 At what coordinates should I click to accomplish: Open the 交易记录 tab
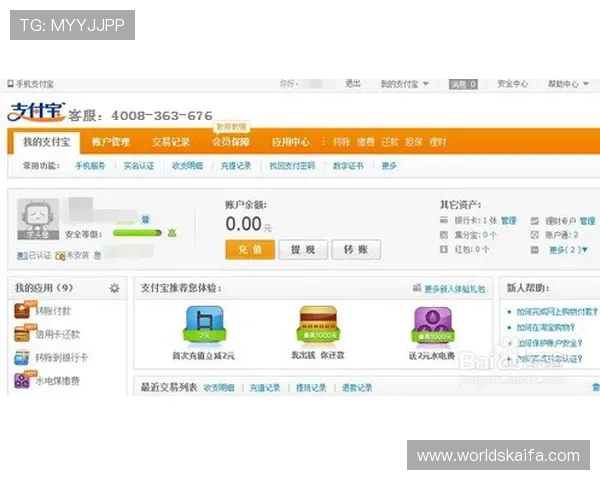[x=171, y=142]
